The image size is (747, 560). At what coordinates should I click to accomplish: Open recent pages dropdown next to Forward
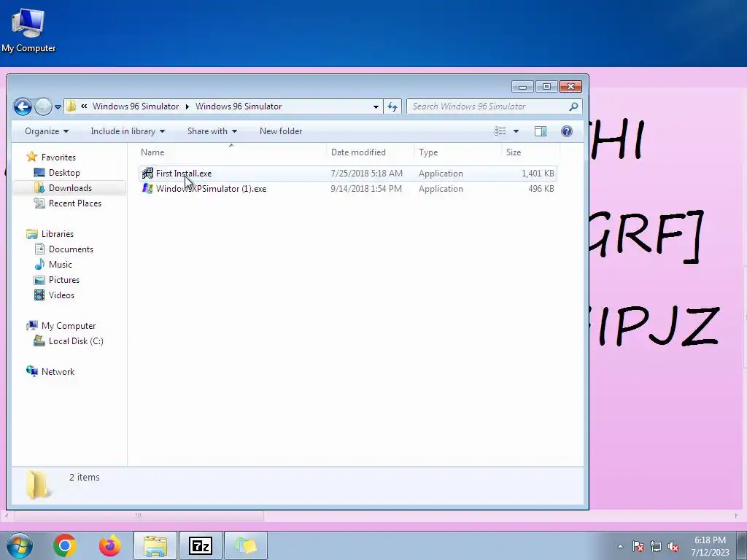[x=58, y=107]
